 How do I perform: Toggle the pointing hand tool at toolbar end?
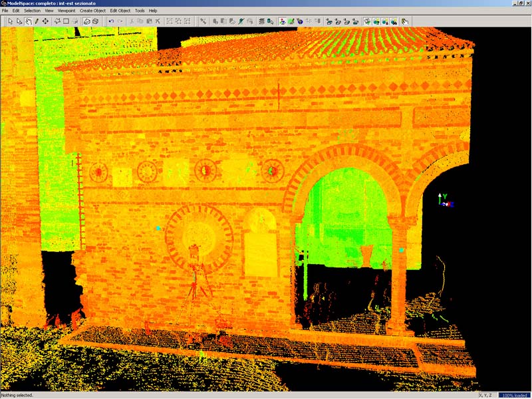pyautogui.click(x=404, y=21)
